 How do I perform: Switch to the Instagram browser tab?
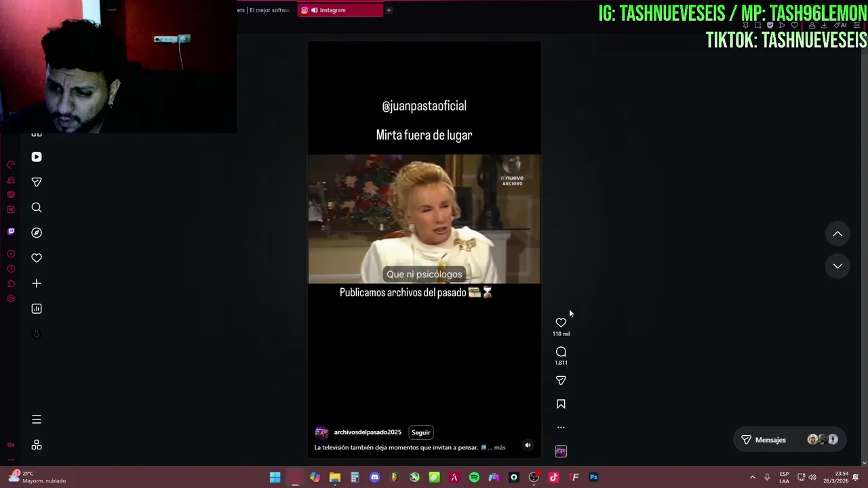(x=340, y=10)
